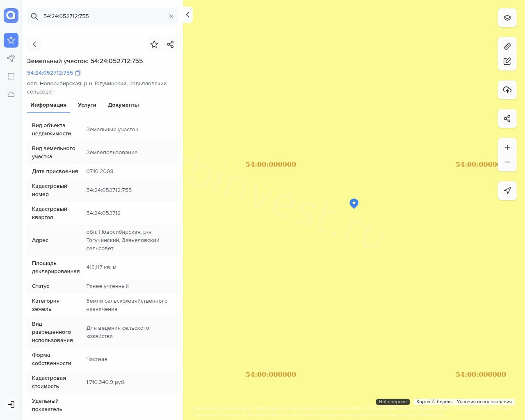Switch to the Услуги tab
525x420 pixels.
point(87,105)
